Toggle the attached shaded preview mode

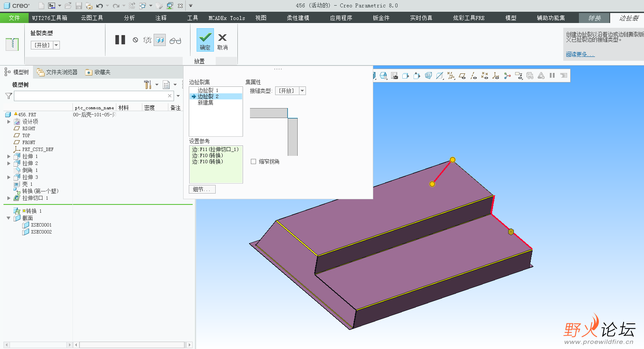coord(160,40)
